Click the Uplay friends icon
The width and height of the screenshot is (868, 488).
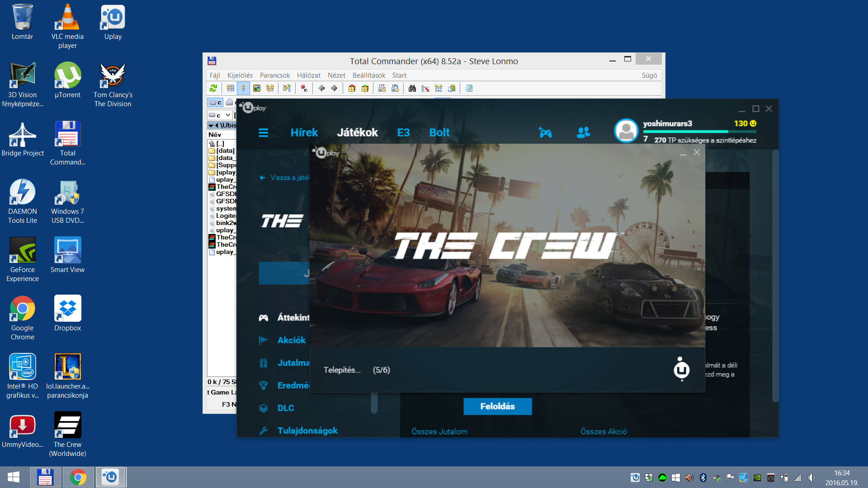coord(583,132)
